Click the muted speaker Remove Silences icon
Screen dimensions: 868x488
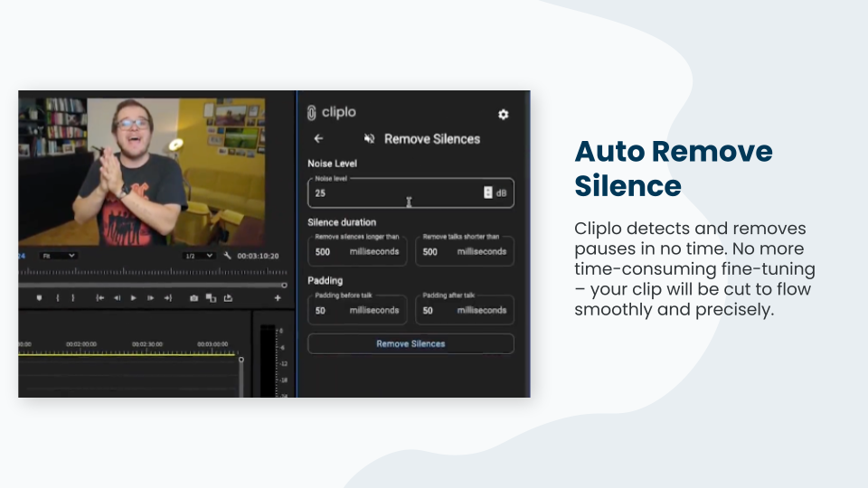tap(369, 139)
